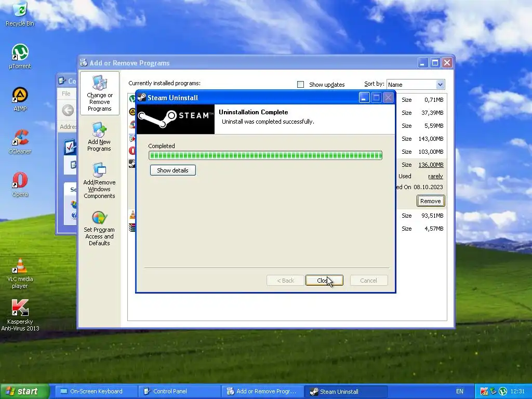Click the 37,39MB size value
The height and width of the screenshot is (399, 532).
pos(432,113)
